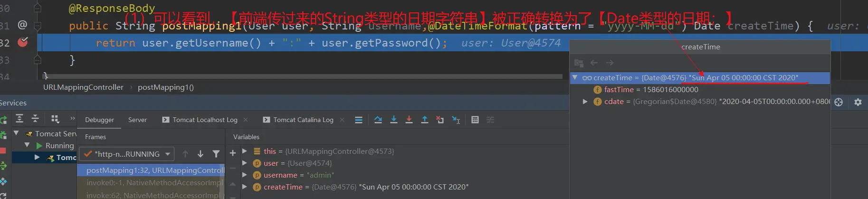The width and height of the screenshot is (868, 199).
Task: Select the postMapping1:32 stack frame
Action: point(151,170)
